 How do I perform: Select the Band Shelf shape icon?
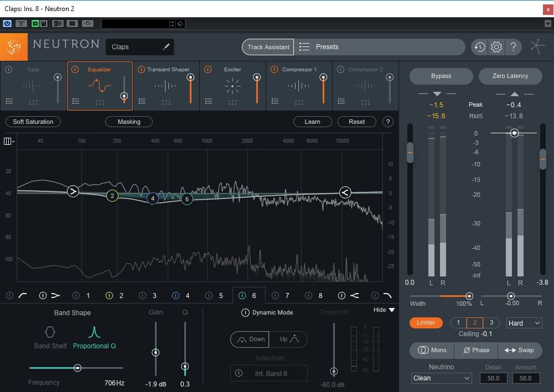click(x=50, y=332)
